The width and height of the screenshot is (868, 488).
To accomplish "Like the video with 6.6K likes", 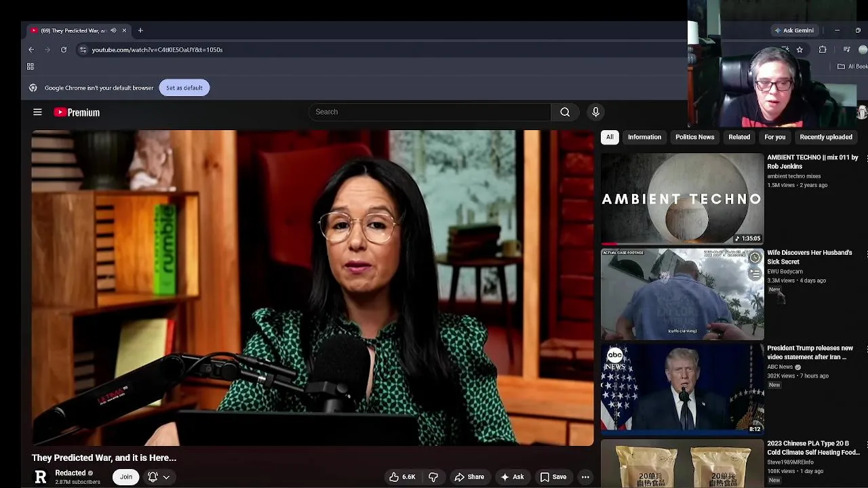I will (x=402, y=477).
